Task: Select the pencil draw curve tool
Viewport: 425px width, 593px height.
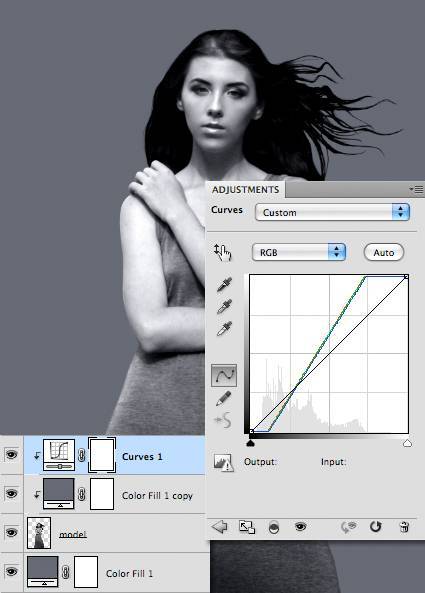Action: pos(223,399)
